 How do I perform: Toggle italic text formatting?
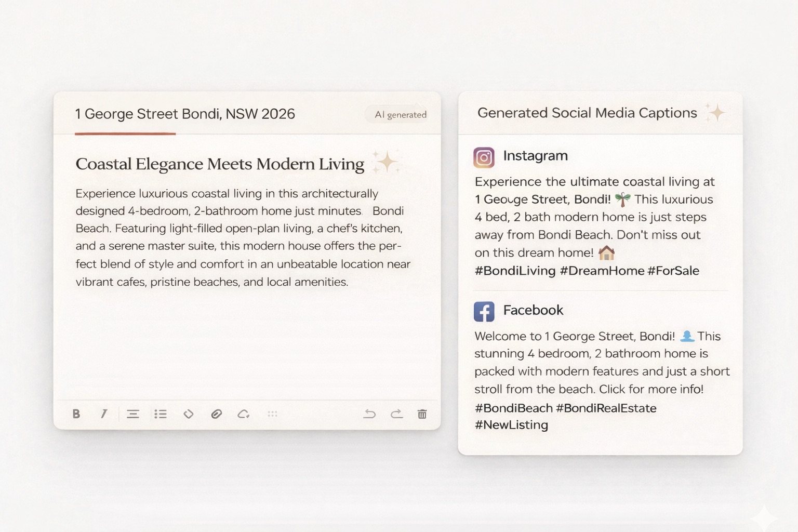tap(104, 414)
